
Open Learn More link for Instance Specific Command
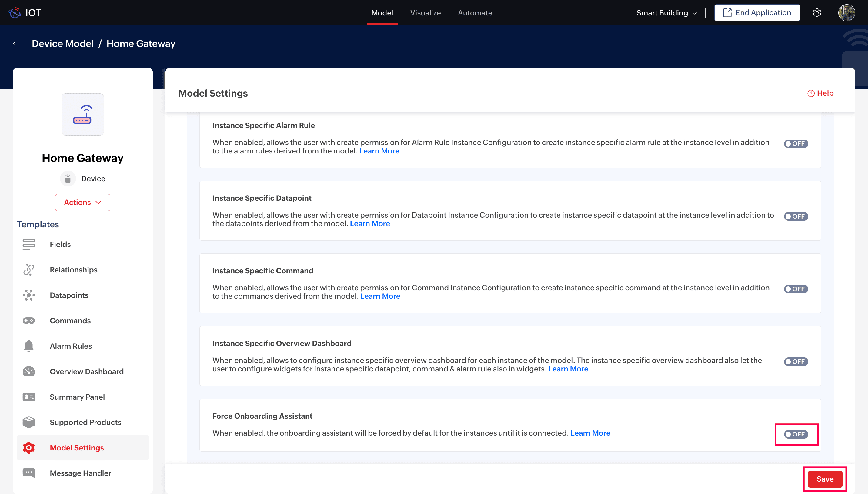click(380, 296)
